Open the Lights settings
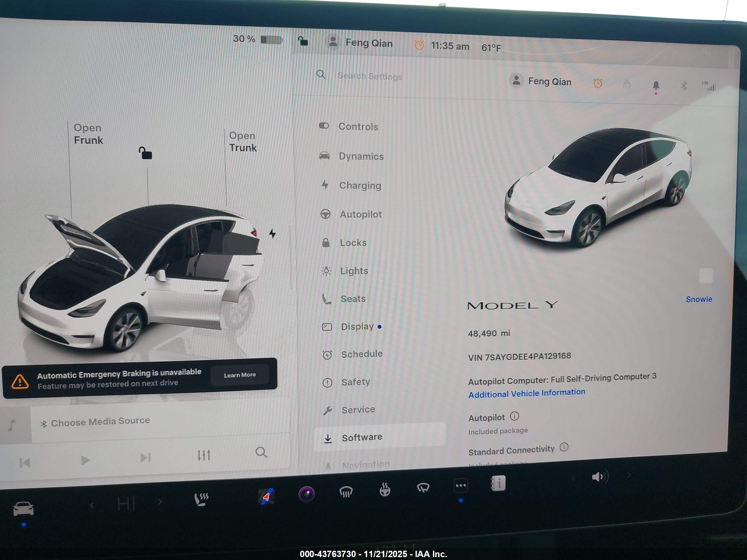The image size is (747, 560). coord(345,271)
